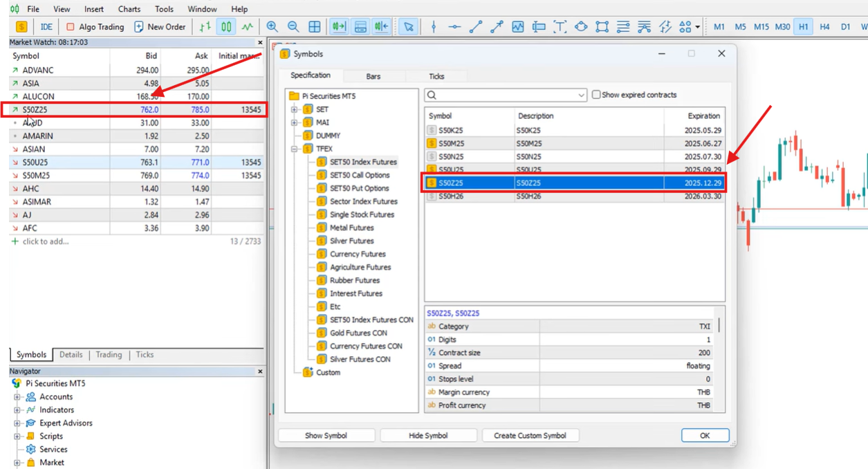This screenshot has width=868, height=469.
Task: Confirm the Symbols dialog with OK
Action: pyautogui.click(x=705, y=436)
